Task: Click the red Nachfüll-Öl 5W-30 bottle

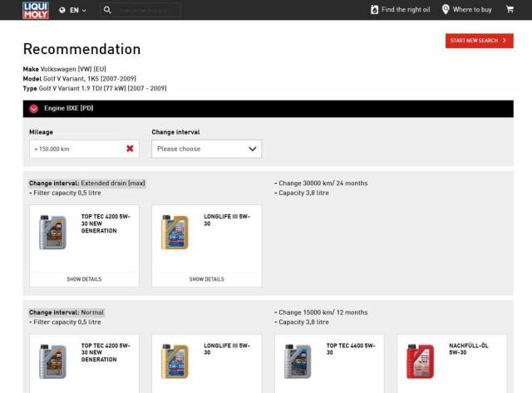Action: (420, 361)
